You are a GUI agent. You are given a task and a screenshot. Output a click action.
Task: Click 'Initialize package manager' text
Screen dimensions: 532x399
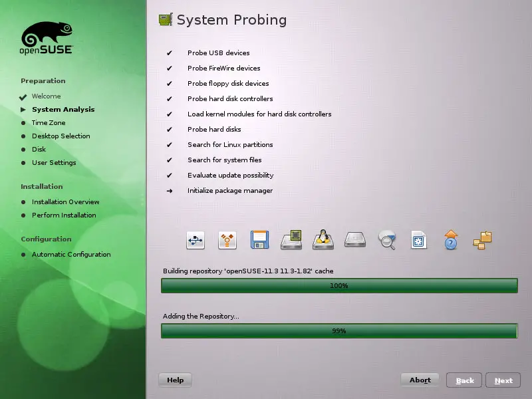coord(230,191)
